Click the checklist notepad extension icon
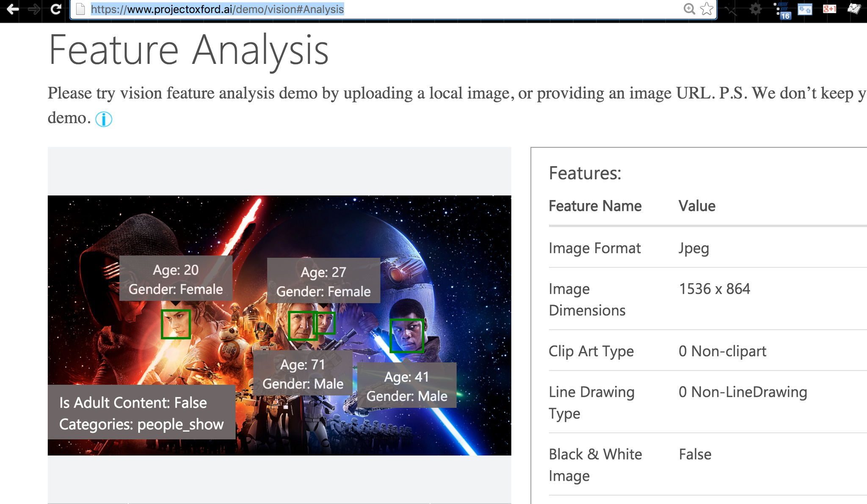 (854, 9)
